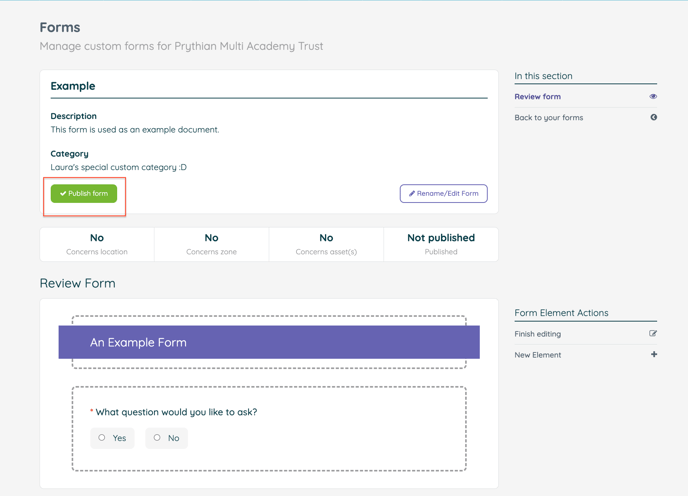Click the plus icon next to New Element
Viewport: 688px width, 496px height.
coord(654,354)
